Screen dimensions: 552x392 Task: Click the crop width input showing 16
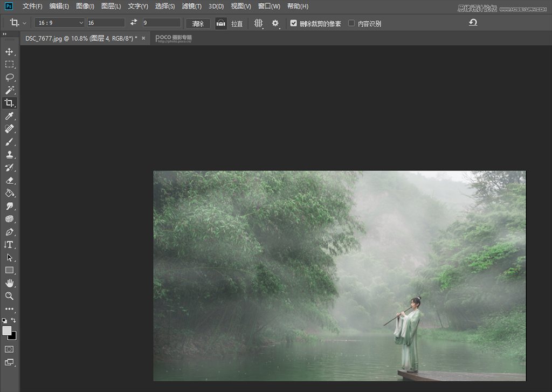point(106,23)
